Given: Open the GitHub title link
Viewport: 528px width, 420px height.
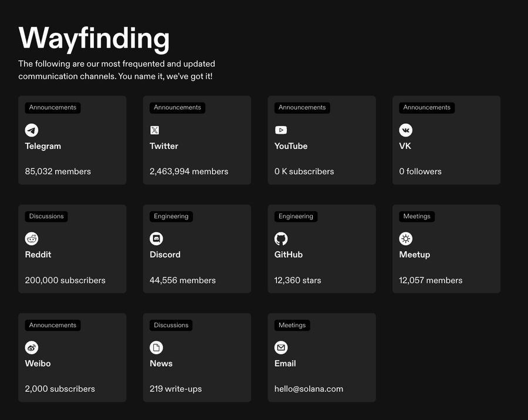Looking at the screenshot, I should [289, 255].
